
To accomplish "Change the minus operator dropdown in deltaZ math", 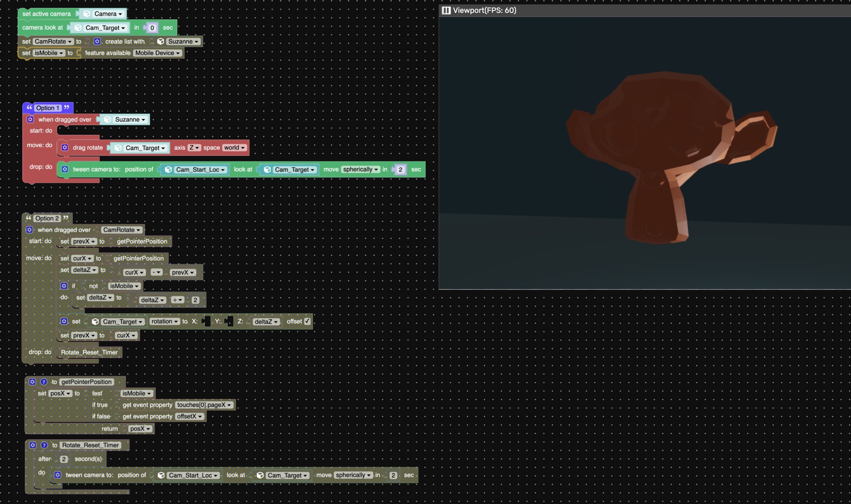I will coord(156,272).
